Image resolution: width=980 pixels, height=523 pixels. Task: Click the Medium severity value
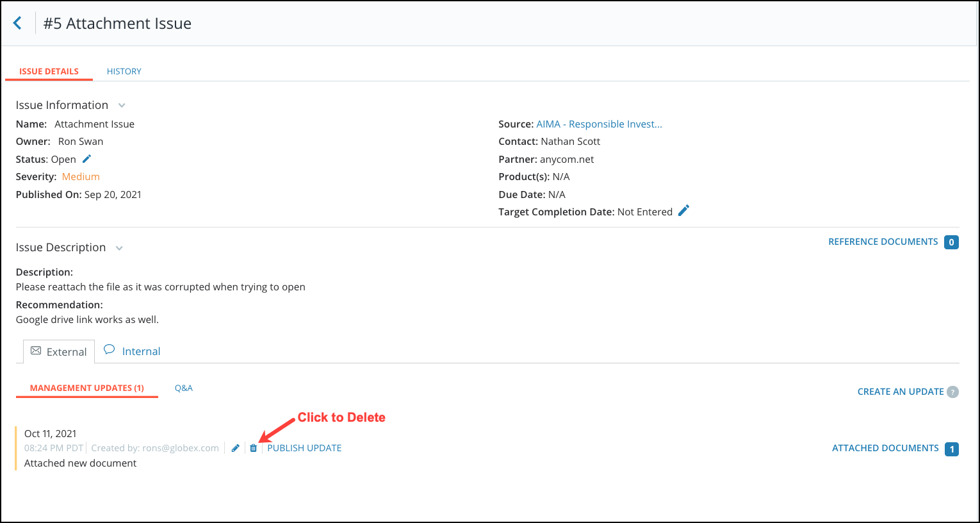click(x=81, y=176)
